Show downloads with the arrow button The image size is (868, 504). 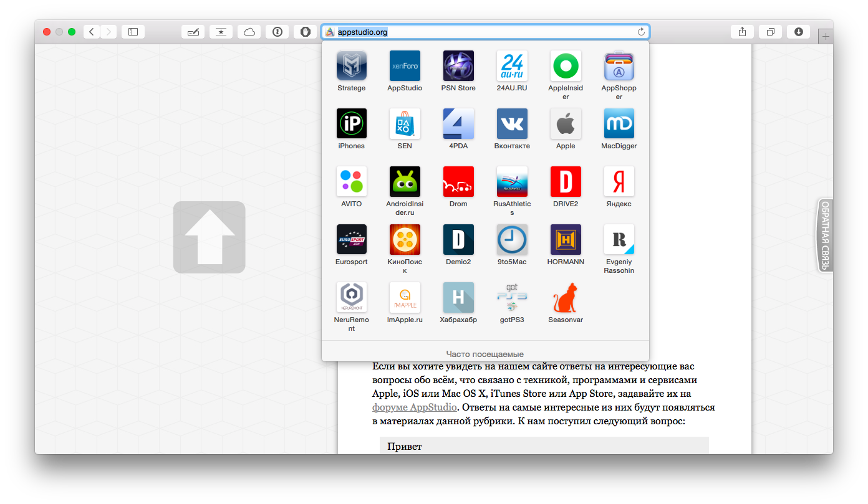(x=798, y=32)
